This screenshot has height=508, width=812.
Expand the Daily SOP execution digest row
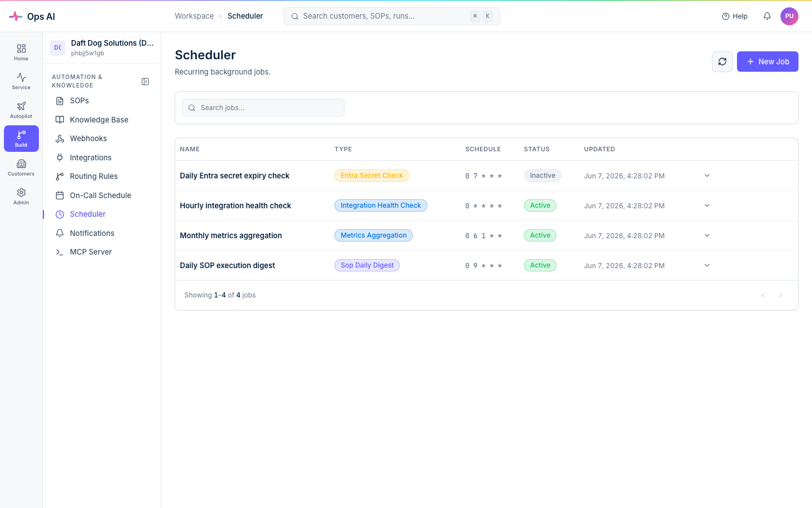[707, 265]
